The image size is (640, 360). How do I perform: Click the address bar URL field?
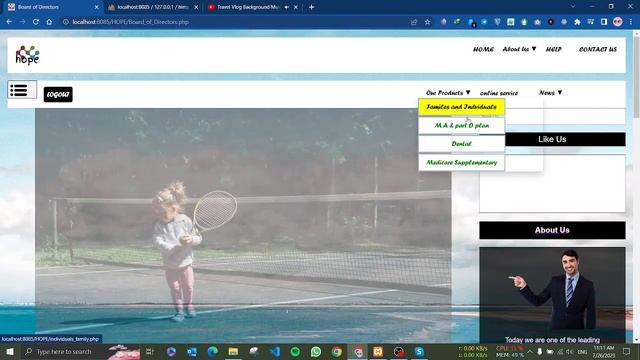[x=237, y=22]
